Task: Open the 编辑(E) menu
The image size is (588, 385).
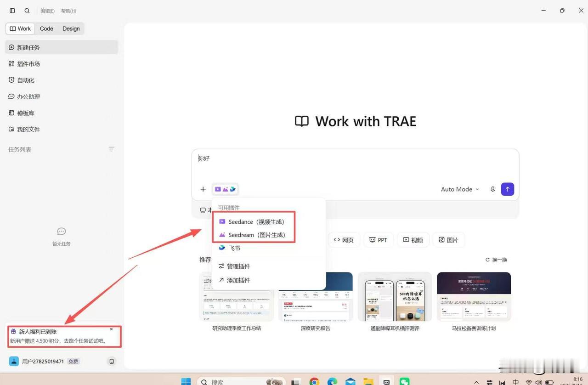Action: click(47, 11)
